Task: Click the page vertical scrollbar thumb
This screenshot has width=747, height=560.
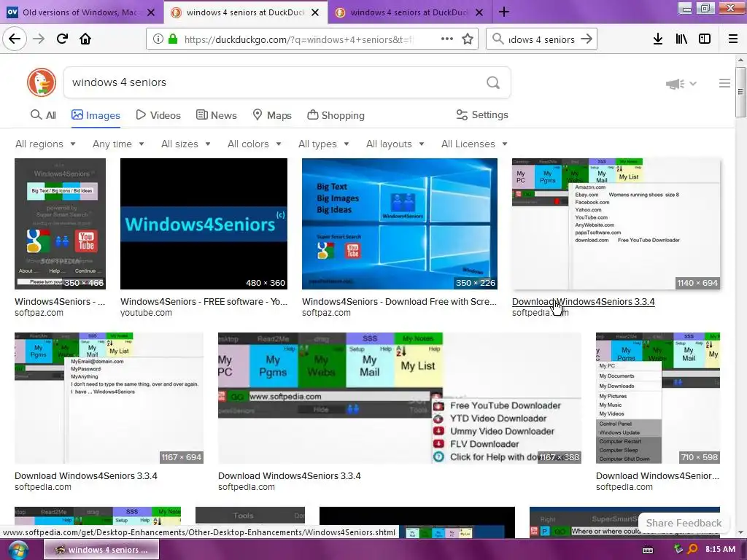Action: click(x=740, y=92)
